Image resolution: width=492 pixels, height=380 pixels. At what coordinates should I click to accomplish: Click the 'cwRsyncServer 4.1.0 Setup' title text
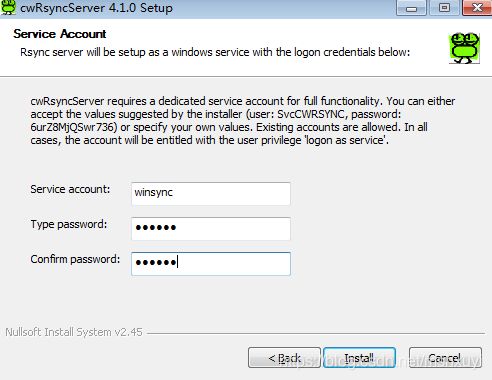click(96, 8)
